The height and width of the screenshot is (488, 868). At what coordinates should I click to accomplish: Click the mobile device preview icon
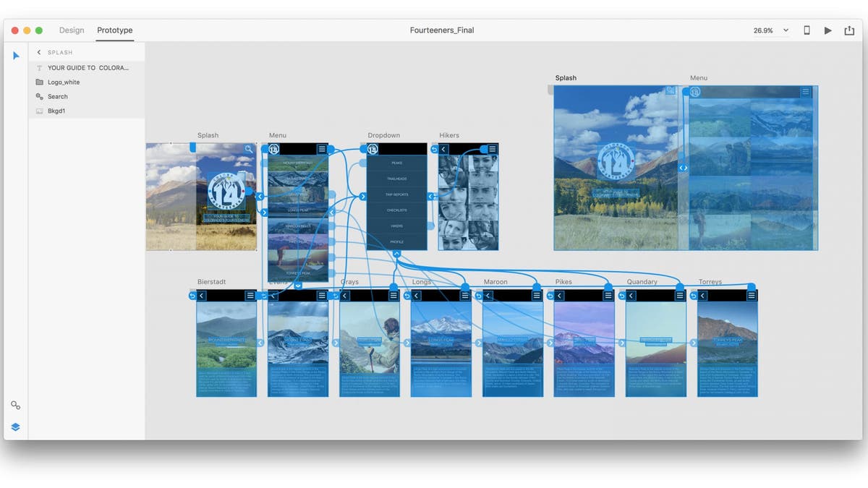coord(807,30)
